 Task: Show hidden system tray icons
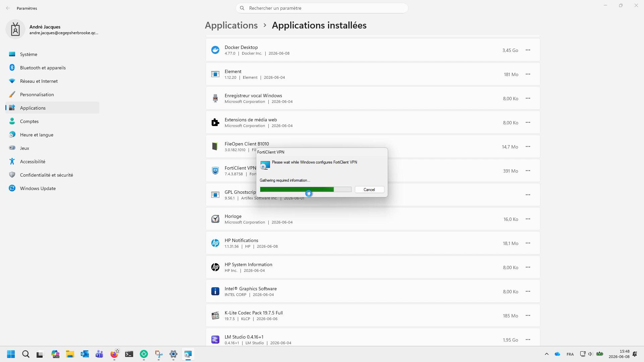547,354
